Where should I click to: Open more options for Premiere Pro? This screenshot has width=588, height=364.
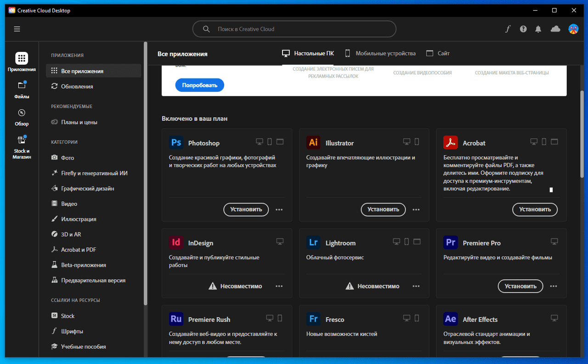click(x=553, y=286)
